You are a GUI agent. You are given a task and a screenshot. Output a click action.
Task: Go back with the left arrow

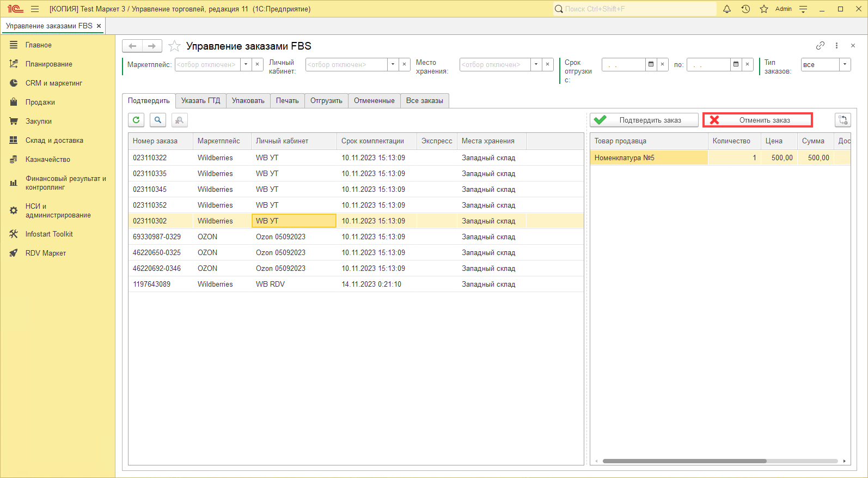pos(132,46)
